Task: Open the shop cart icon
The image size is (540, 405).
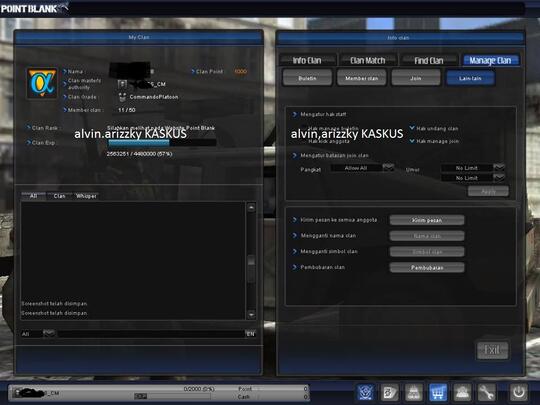Action: coord(438,392)
